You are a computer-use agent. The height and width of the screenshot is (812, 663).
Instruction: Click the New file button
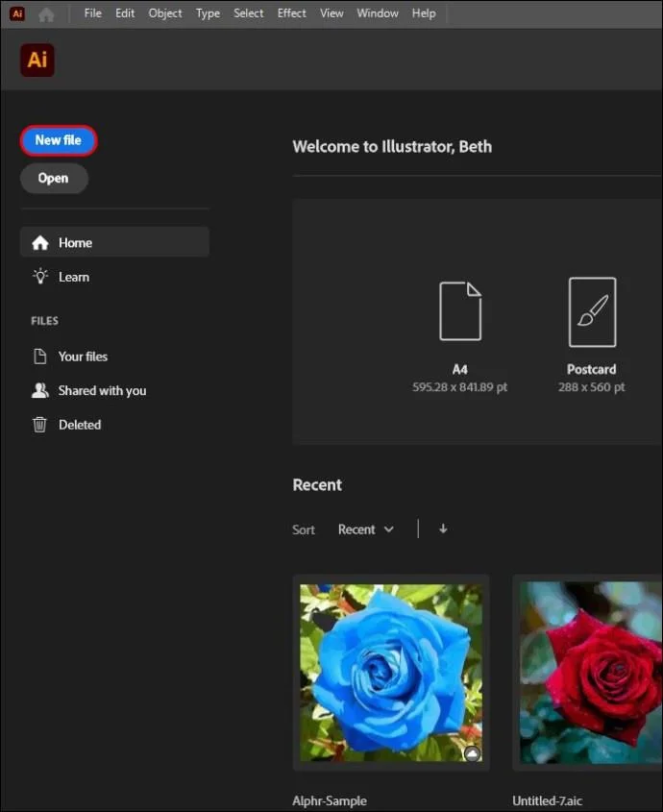pyautogui.click(x=59, y=140)
